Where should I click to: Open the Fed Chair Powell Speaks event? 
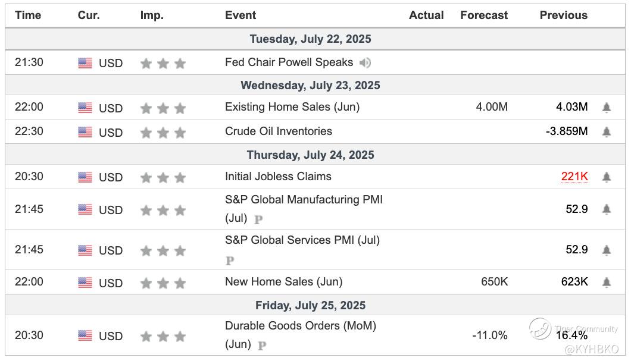(x=289, y=62)
